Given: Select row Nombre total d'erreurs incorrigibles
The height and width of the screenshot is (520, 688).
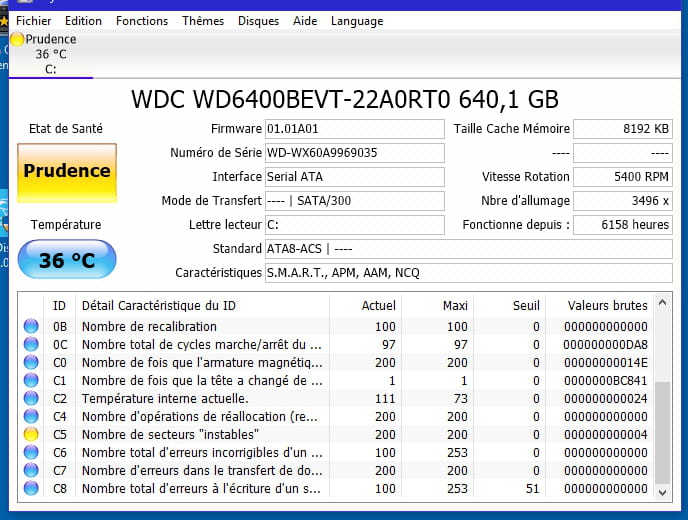Looking at the screenshot, I should pos(336,452).
